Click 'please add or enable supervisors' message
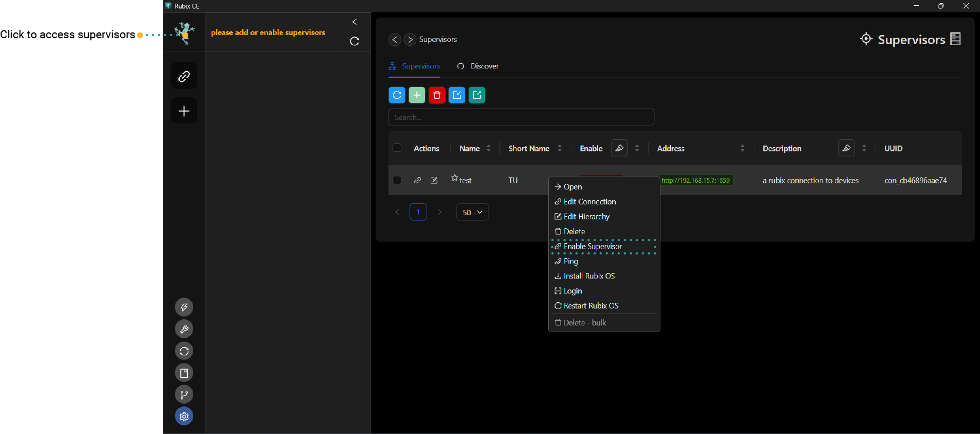The width and height of the screenshot is (980, 434). point(268,32)
